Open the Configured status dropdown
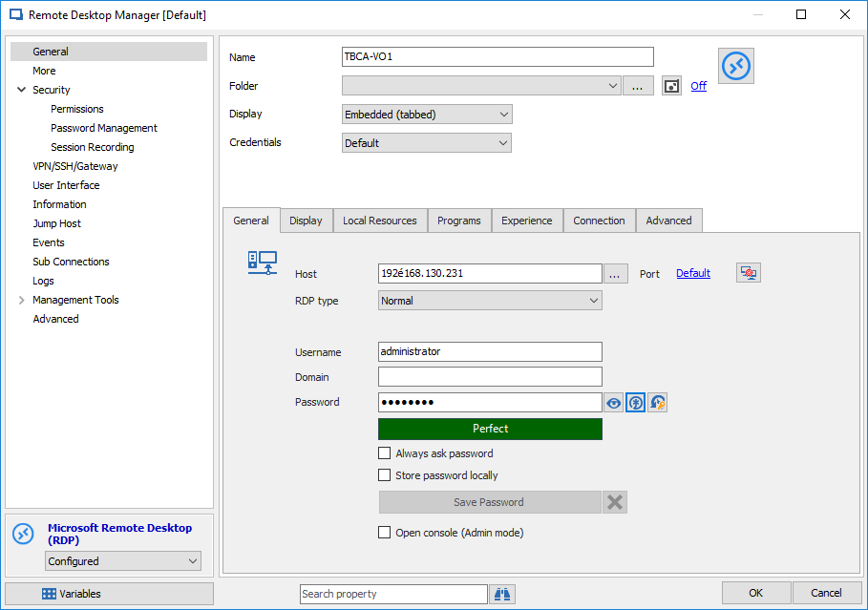The height and width of the screenshot is (610, 868). (x=123, y=560)
